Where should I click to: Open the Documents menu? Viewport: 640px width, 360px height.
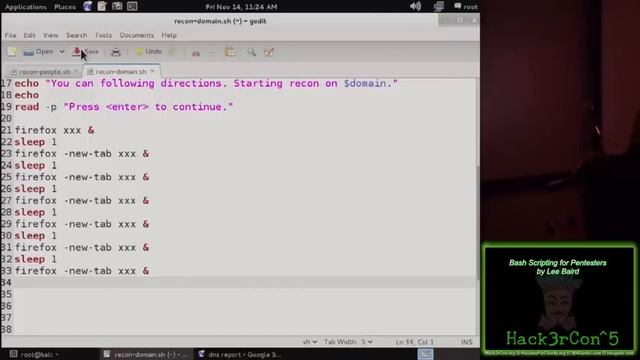coord(137,36)
